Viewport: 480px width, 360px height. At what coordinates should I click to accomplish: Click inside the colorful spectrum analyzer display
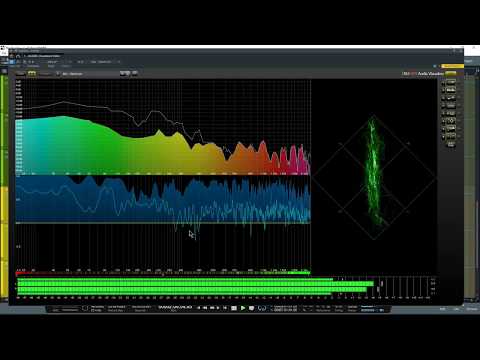pyautogui.click(x=163, y=127)
